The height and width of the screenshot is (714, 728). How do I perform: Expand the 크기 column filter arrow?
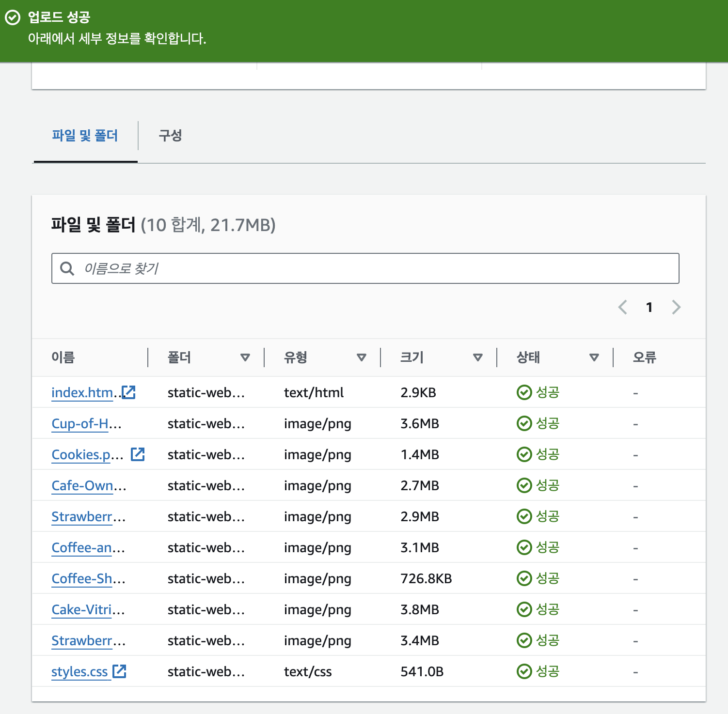pyautogui.click(x=478, y=357)
